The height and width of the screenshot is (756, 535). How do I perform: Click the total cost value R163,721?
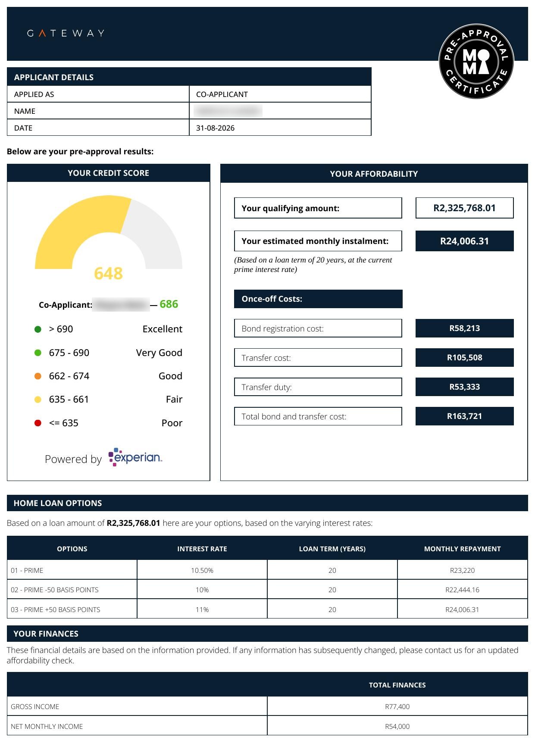465,416
